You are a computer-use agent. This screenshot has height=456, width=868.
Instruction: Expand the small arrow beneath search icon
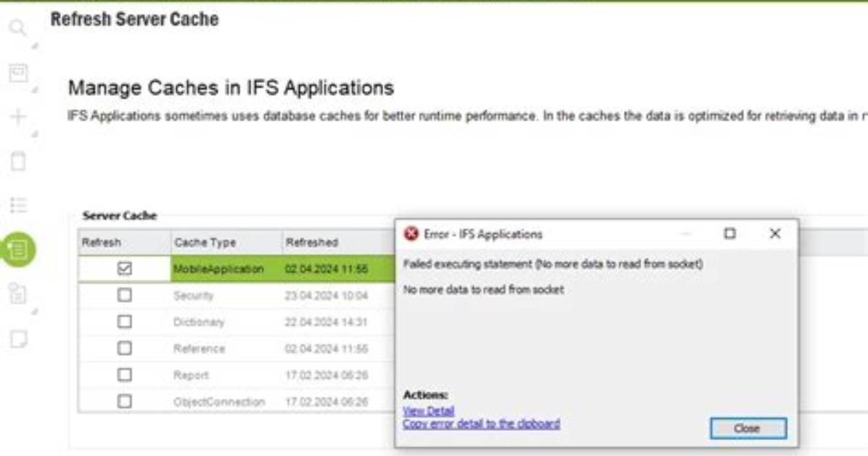35,46
